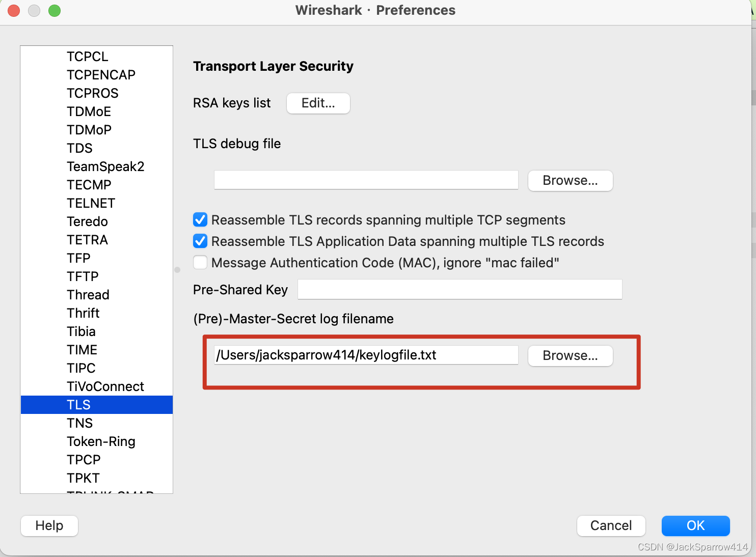Select TCPCL protocol
The height and width of the screenshot is (557, 756).
pos(97,57)
